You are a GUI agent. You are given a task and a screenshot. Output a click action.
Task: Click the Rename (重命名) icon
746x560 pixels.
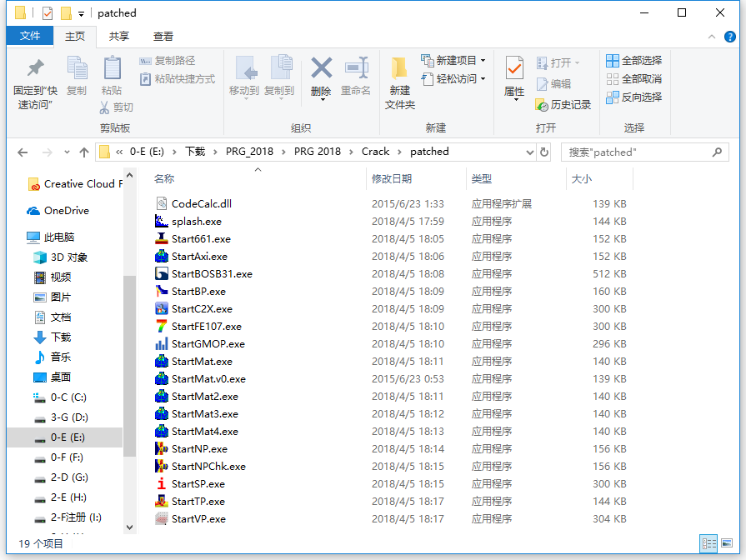tap(357, 67)
